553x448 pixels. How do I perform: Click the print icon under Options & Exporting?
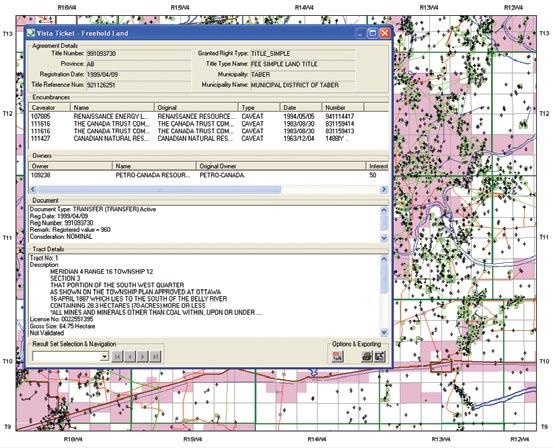367,356
